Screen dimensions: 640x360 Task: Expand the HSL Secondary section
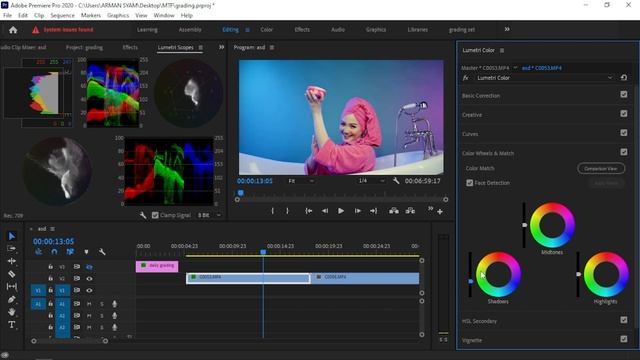tap(480, 321)
